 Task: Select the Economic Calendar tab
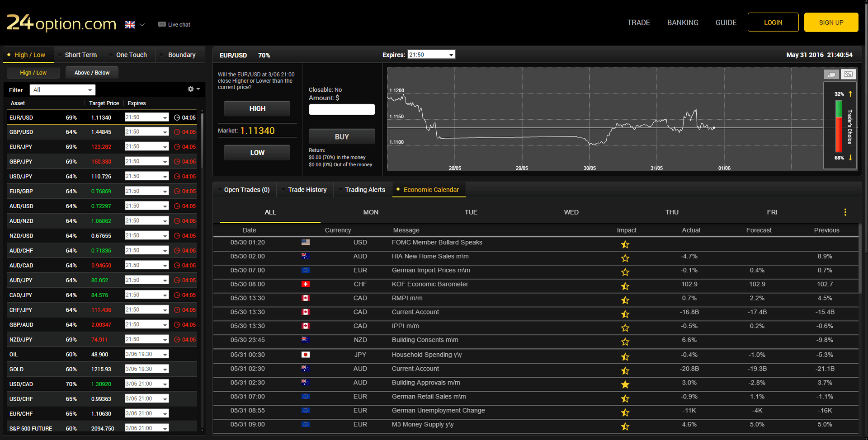pos(429,190)
